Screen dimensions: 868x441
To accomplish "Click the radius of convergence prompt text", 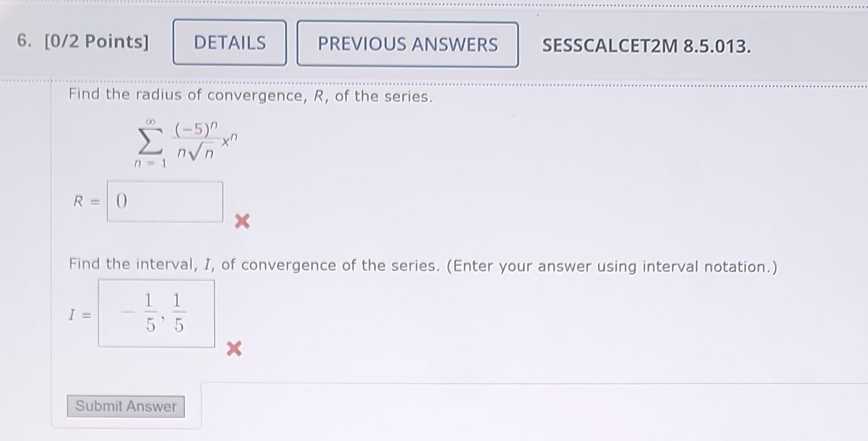I will click(x=250, y=95).
